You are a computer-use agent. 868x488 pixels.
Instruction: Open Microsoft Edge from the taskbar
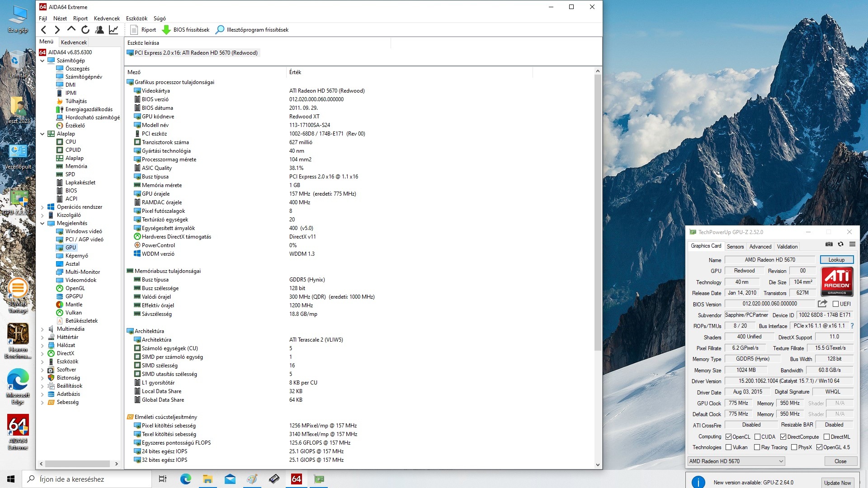185,479
